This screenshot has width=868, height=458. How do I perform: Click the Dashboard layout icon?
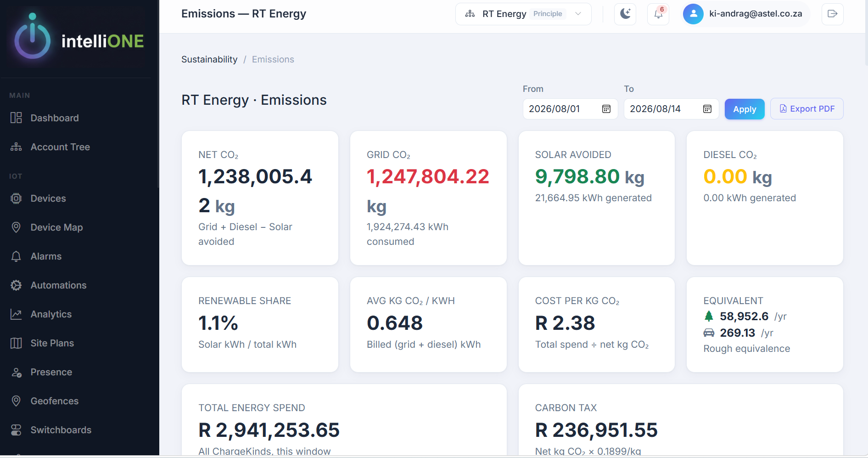[x=16, y=118]
